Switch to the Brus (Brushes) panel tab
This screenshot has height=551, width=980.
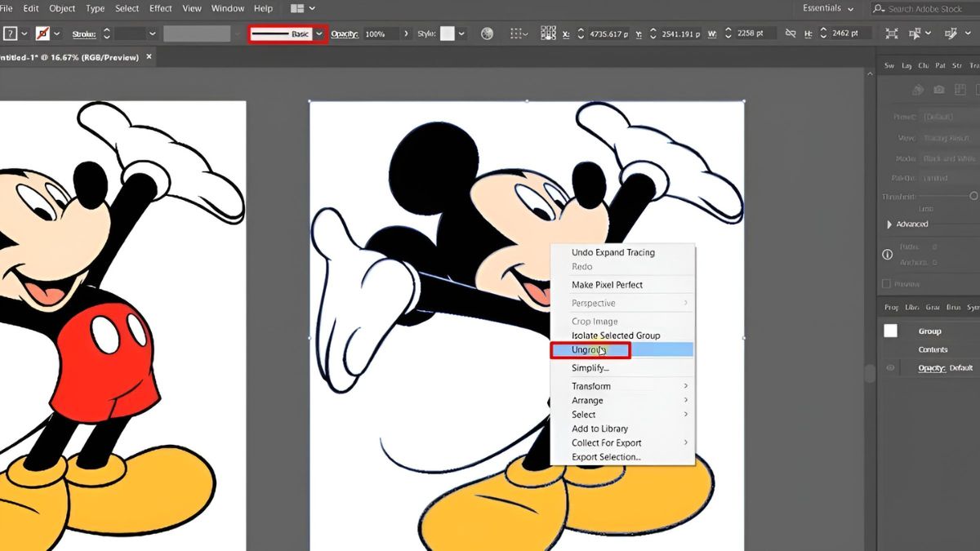coord(953,308)
